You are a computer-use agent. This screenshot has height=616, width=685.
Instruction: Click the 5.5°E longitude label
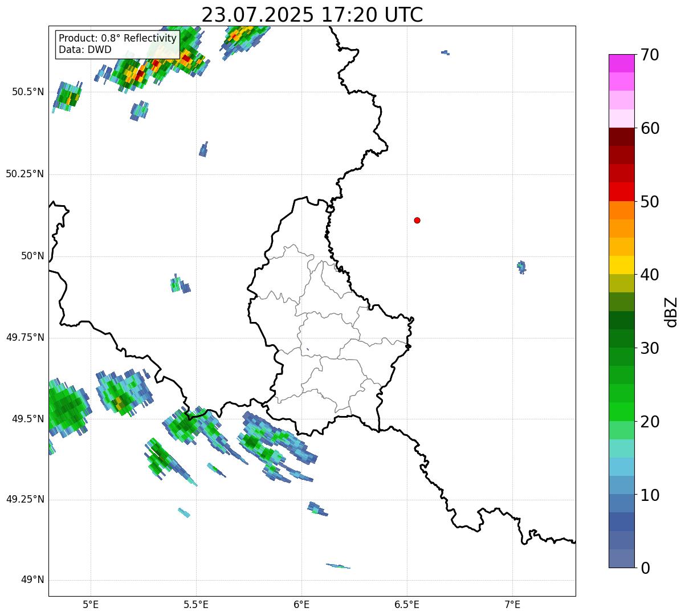click(x=196, y=604)
